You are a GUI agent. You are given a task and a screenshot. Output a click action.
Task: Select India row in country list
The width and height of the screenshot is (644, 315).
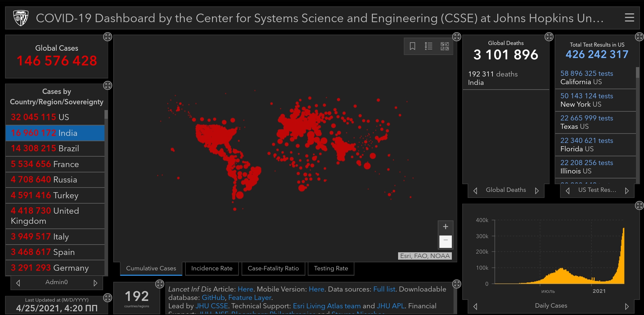pos(55,133)
